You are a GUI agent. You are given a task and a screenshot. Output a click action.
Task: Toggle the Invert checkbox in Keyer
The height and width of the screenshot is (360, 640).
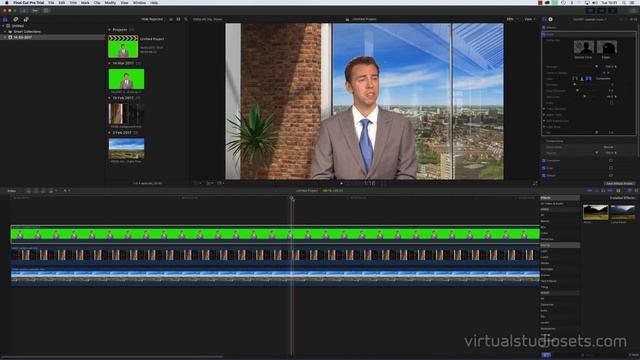[611, 103]
